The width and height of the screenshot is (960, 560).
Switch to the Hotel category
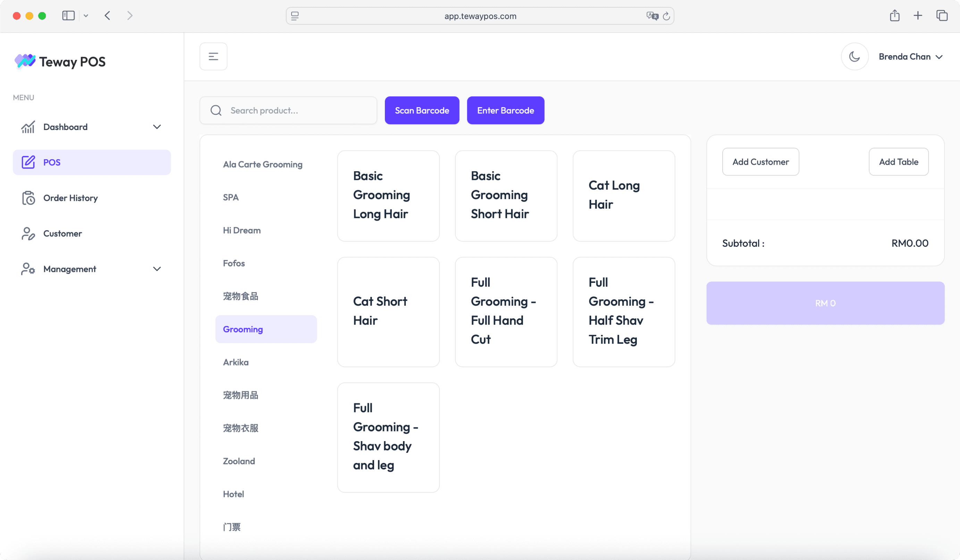click(x=233, y=494)
